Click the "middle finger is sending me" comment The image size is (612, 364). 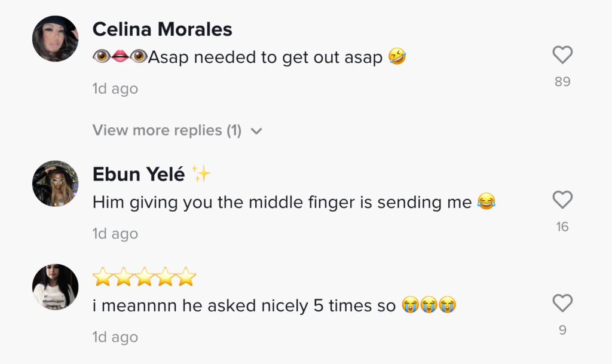282,202
